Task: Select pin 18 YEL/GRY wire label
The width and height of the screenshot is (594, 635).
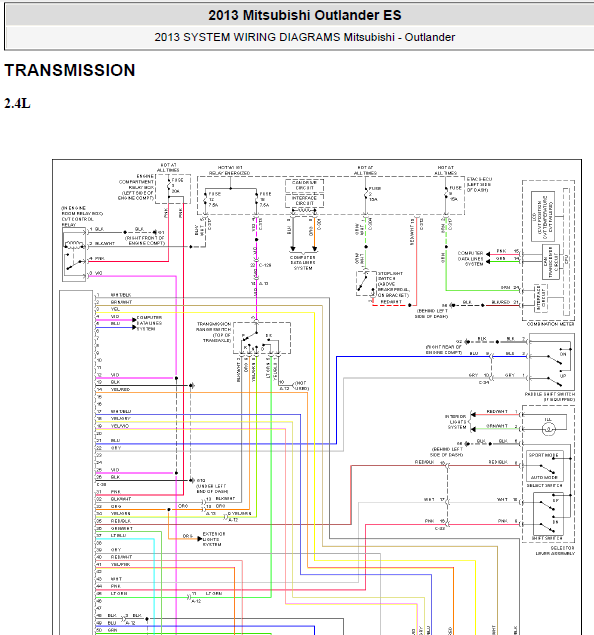Action: click(x=120, y=418)
